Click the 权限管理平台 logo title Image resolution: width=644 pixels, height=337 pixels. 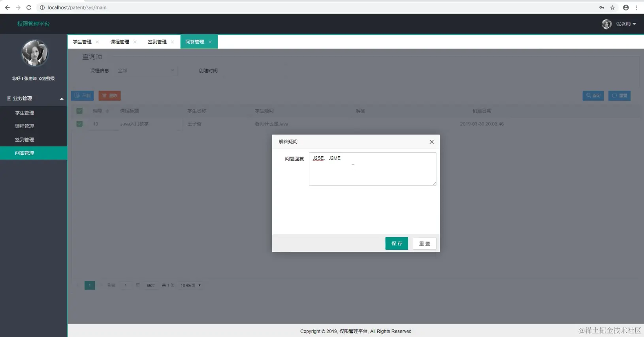click(34, 24)
